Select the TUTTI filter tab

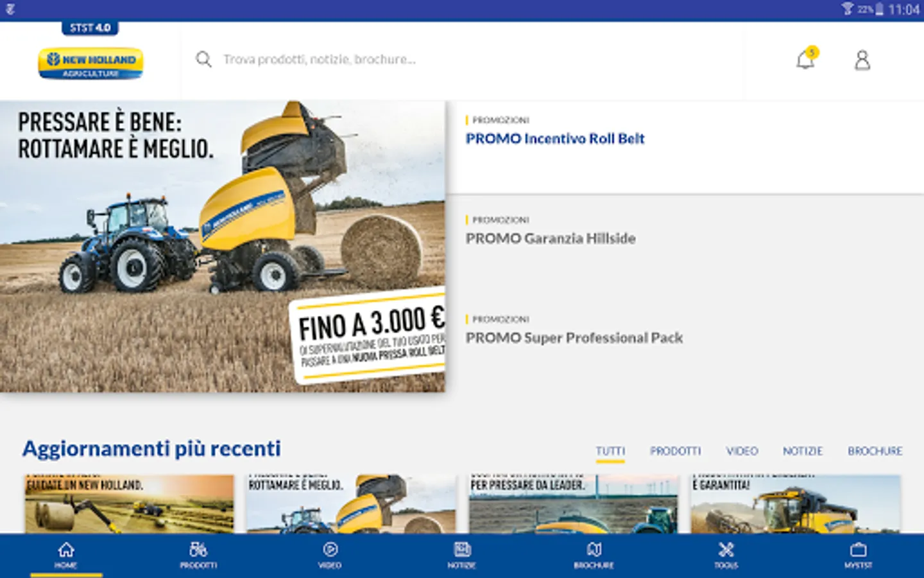[610, 451]
